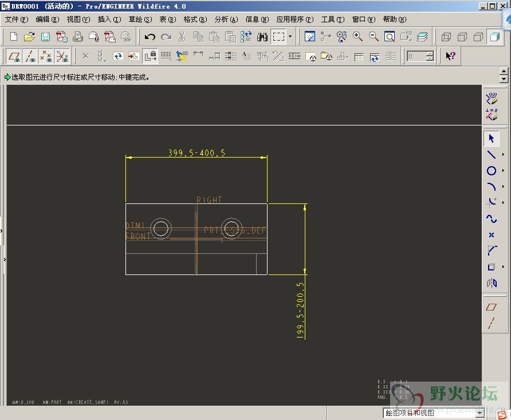Click the Insert Table grid icon
The image size is (511, 420).
point(359,57)
